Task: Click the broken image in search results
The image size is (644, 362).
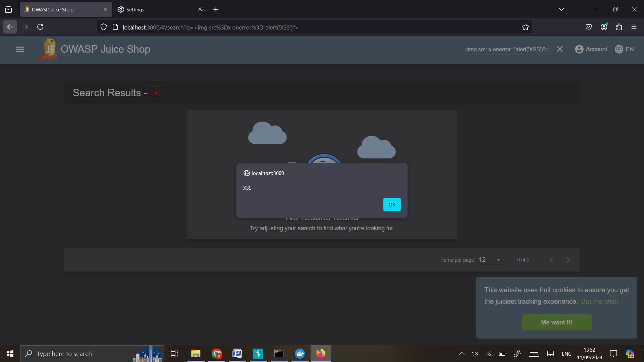Action: [155, 92]
